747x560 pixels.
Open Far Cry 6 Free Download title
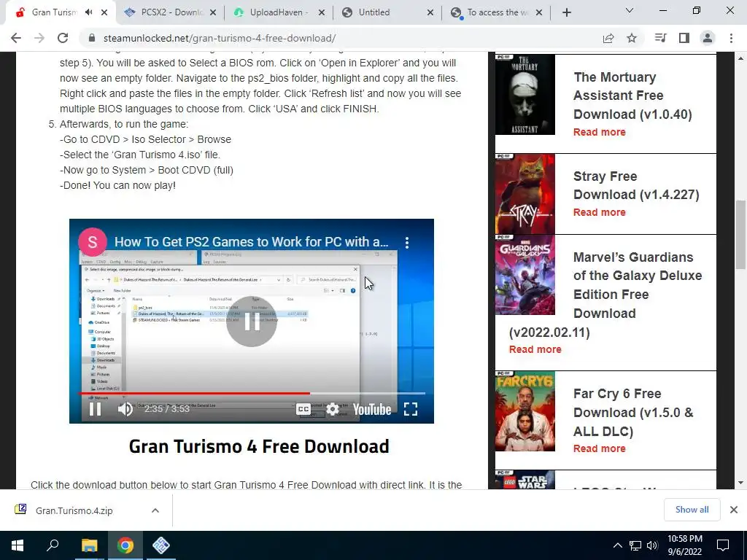tap(633, 413)
